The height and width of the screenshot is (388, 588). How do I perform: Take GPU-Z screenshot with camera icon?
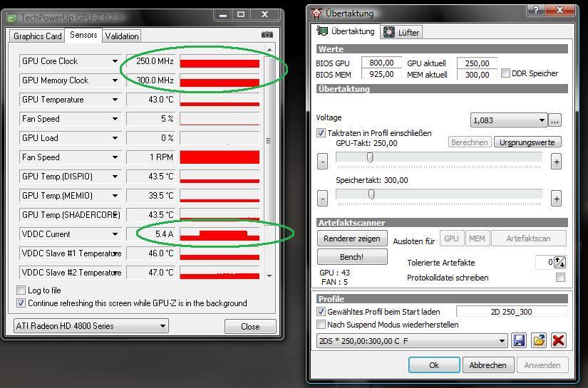[x=267, y=35]
